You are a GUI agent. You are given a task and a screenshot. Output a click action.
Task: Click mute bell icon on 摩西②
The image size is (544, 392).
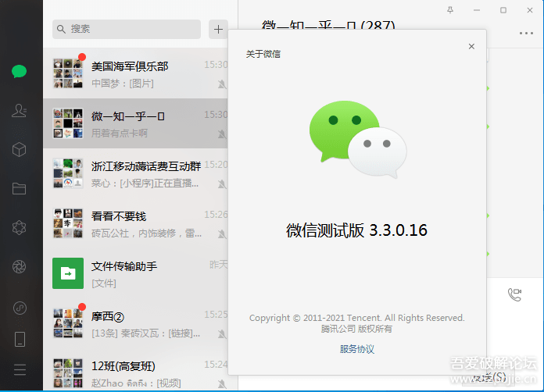click(222, 334)
